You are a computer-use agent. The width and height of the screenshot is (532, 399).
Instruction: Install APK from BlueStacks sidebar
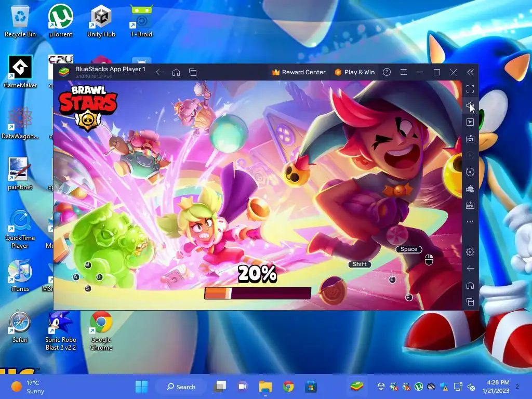pos(470,205)
